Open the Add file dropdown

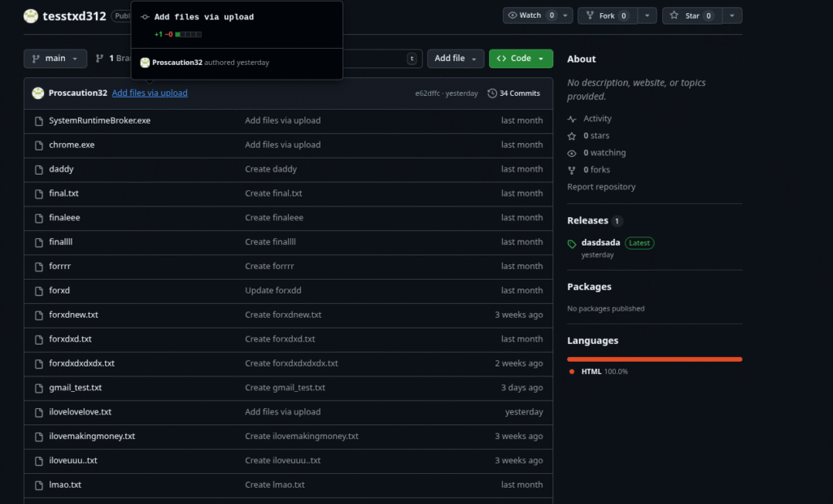(455, 59)
